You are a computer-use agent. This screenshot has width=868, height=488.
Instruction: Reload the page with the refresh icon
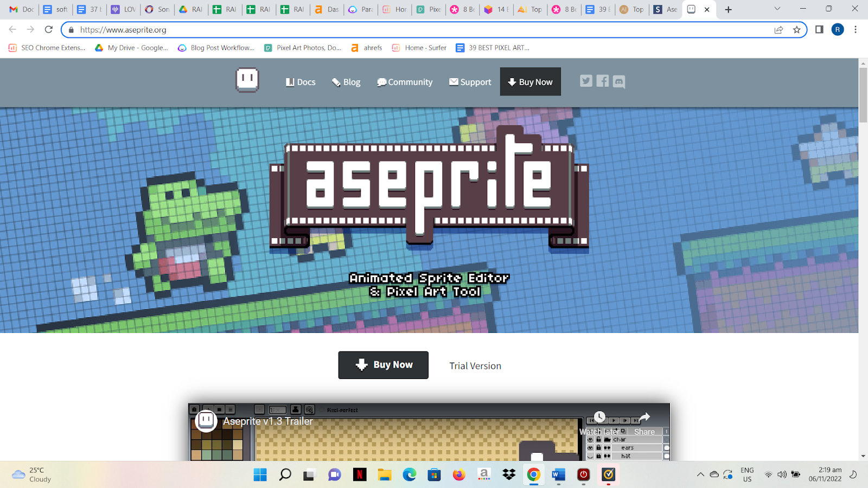(49, 30)
